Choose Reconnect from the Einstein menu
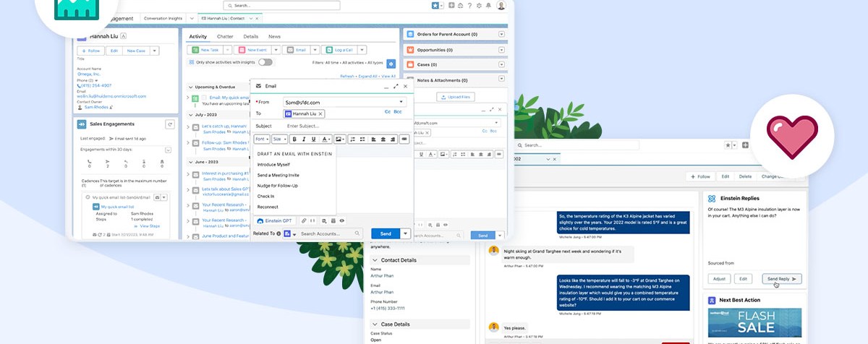The height and width of the screenshot is (344, 868). click(x=268, y=207)
